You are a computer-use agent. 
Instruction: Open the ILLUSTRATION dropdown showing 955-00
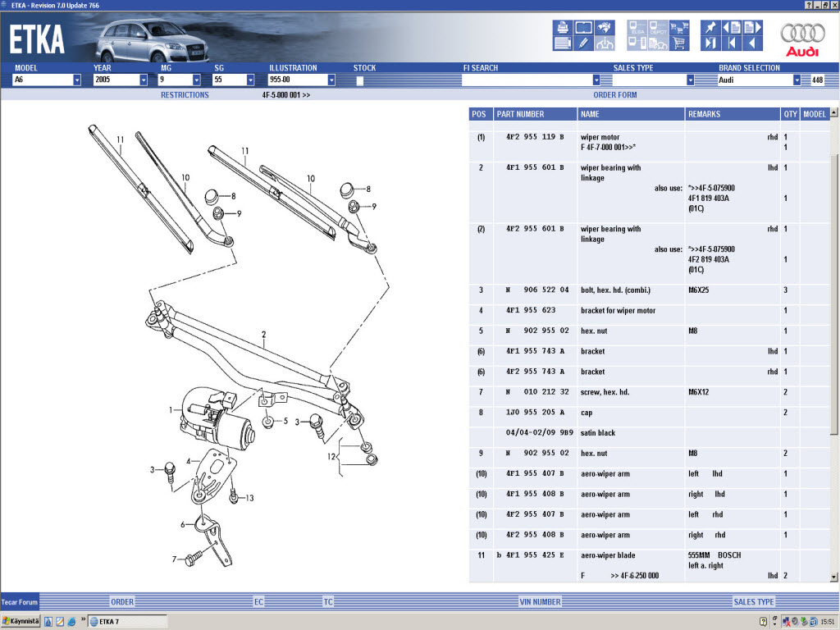tap(331, 80)
